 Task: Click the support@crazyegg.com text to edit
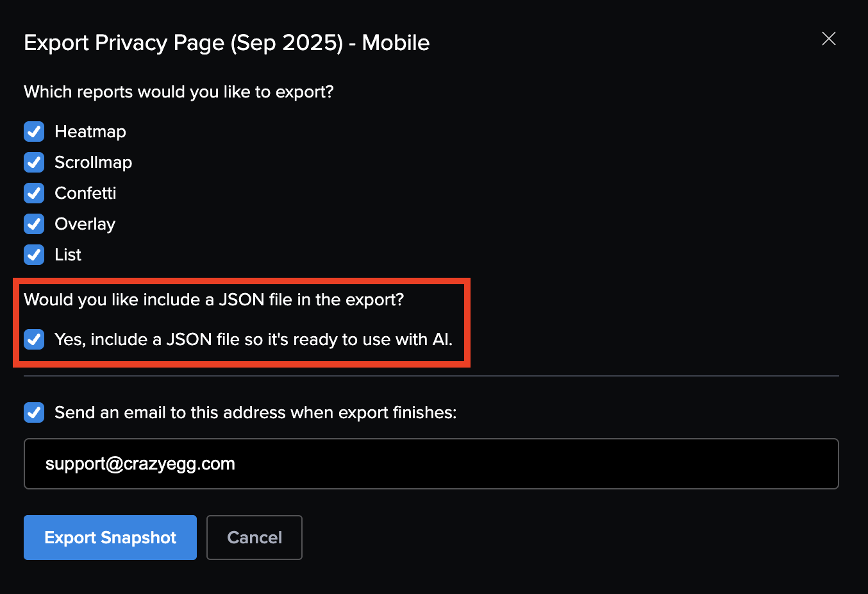click(140, 463)
